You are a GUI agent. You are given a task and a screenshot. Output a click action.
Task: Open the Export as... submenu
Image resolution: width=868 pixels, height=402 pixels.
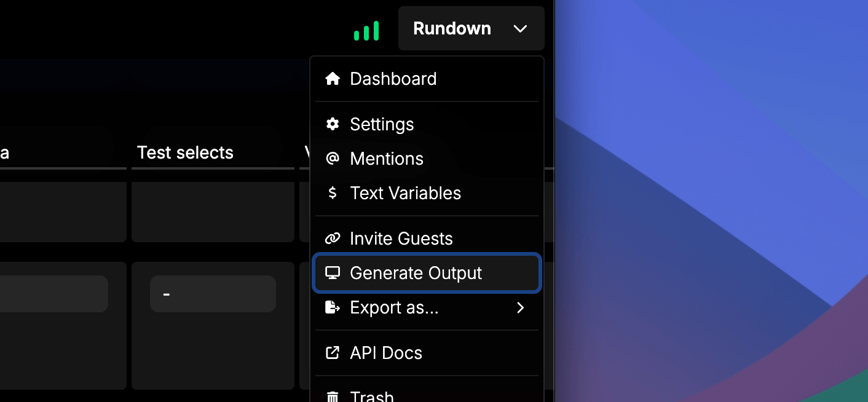427,307
